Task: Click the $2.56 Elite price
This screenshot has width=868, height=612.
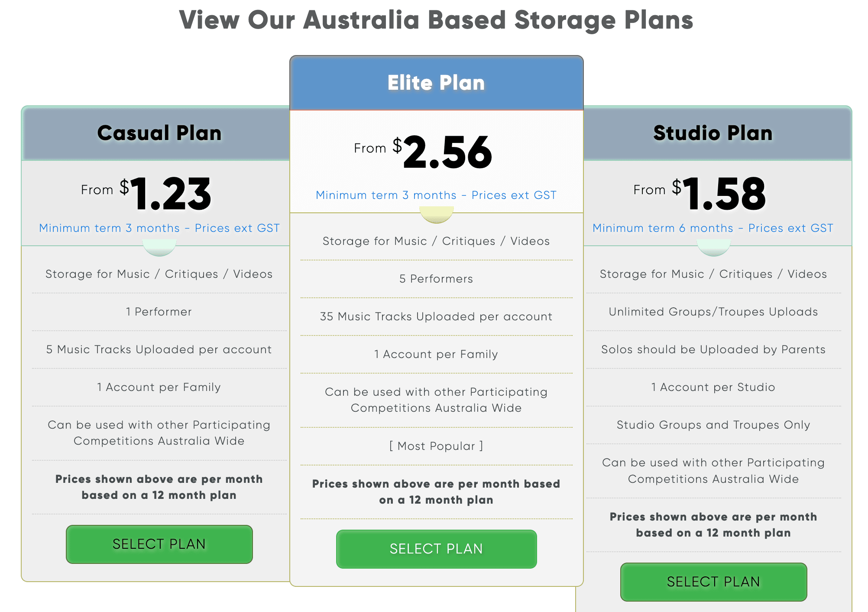Action: (447, 153)
